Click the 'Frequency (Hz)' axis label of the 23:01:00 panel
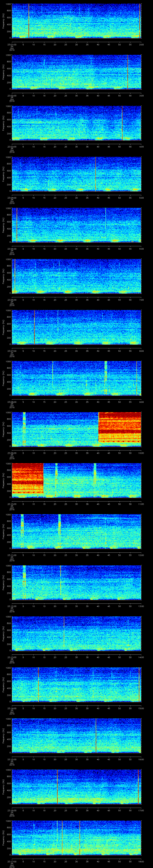 click(3, 21)
